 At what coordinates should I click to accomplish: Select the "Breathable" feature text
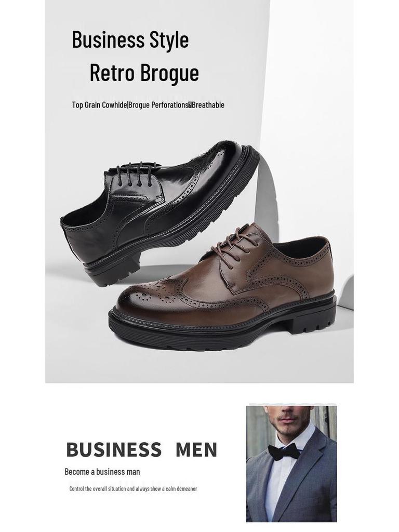point(208,105)
